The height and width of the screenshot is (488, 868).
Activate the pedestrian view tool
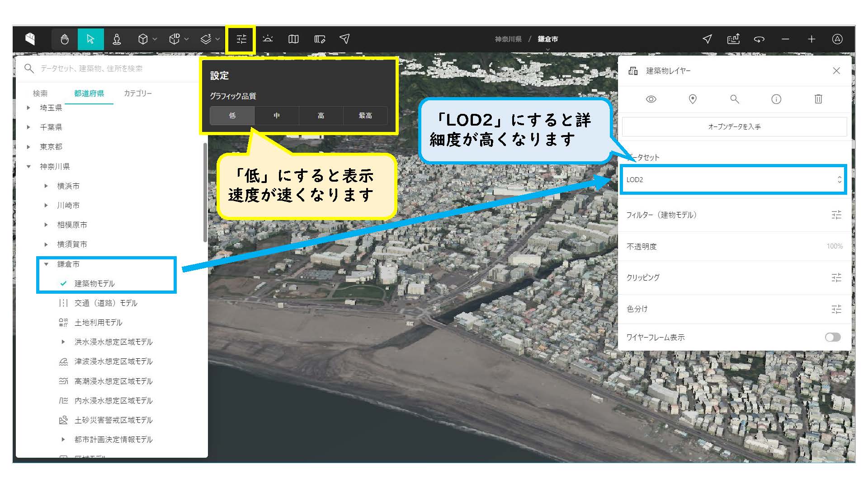[117, 39]
